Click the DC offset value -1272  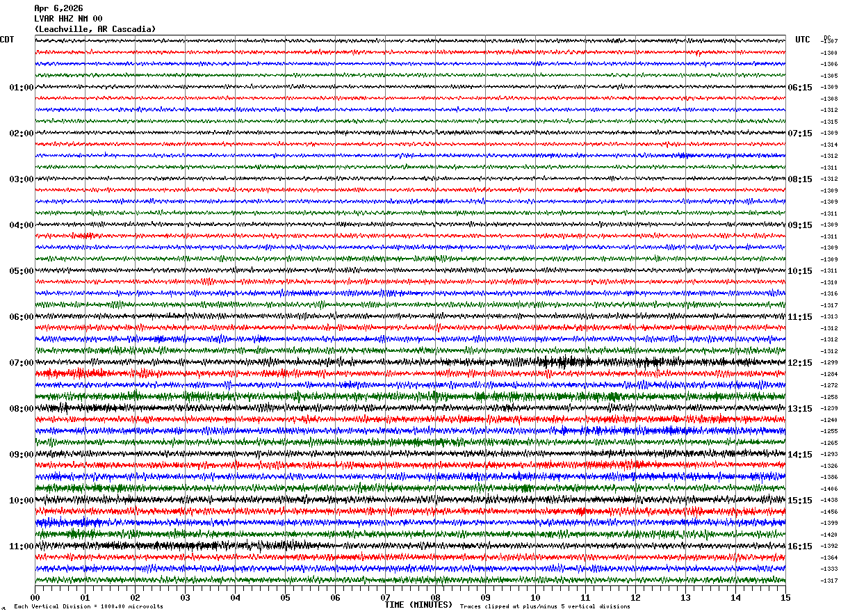(829, 385)
